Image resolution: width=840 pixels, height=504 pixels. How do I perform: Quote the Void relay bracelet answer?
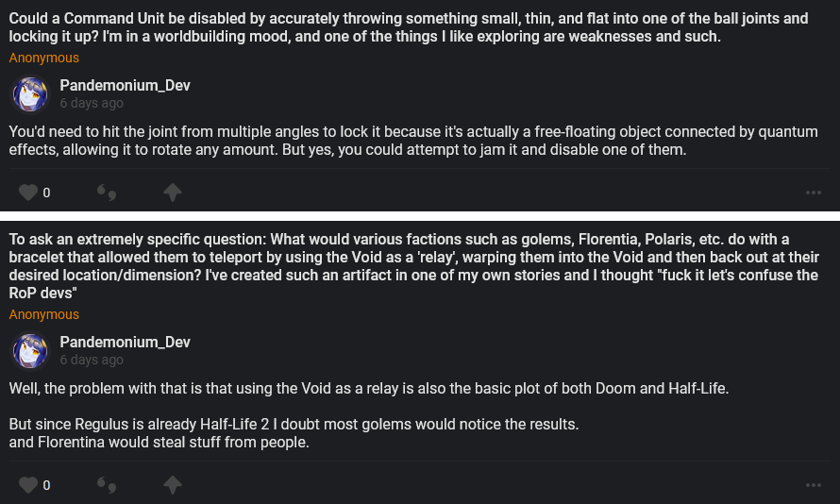(x=107, y=485)
